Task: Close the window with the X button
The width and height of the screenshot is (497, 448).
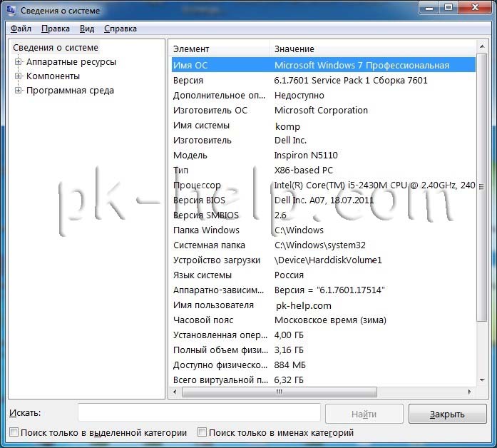Action: click(475, 8)
